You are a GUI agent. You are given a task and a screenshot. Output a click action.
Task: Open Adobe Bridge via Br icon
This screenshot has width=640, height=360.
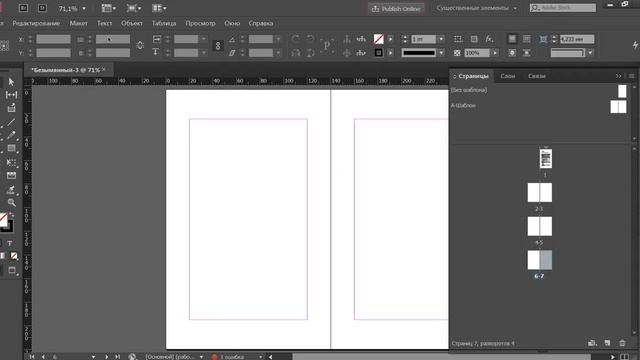pos(23,8)
